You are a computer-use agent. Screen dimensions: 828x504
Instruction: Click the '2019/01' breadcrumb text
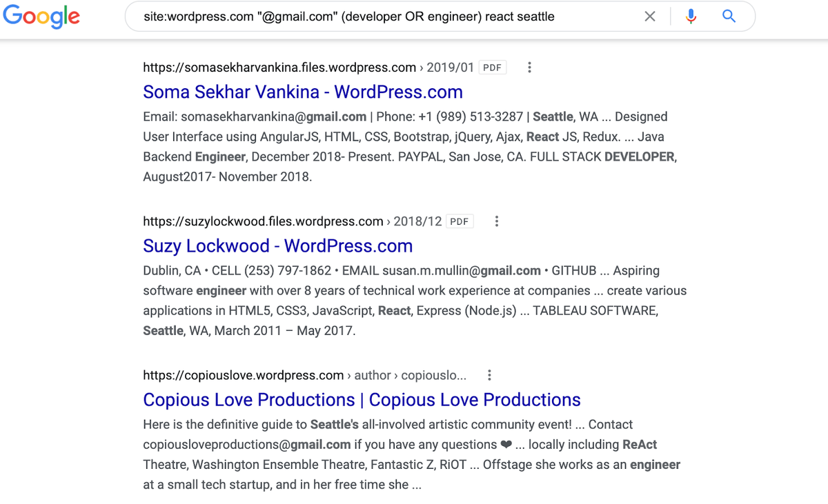click(451, 68)
